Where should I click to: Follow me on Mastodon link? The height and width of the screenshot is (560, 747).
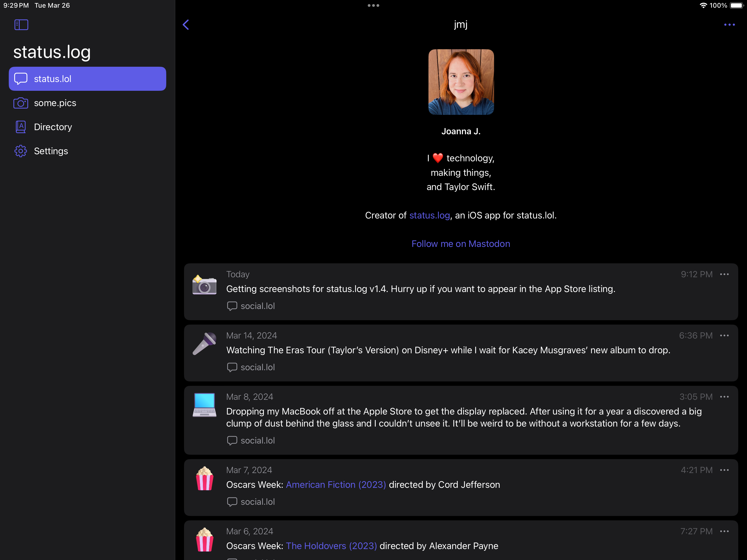[461, 244]
